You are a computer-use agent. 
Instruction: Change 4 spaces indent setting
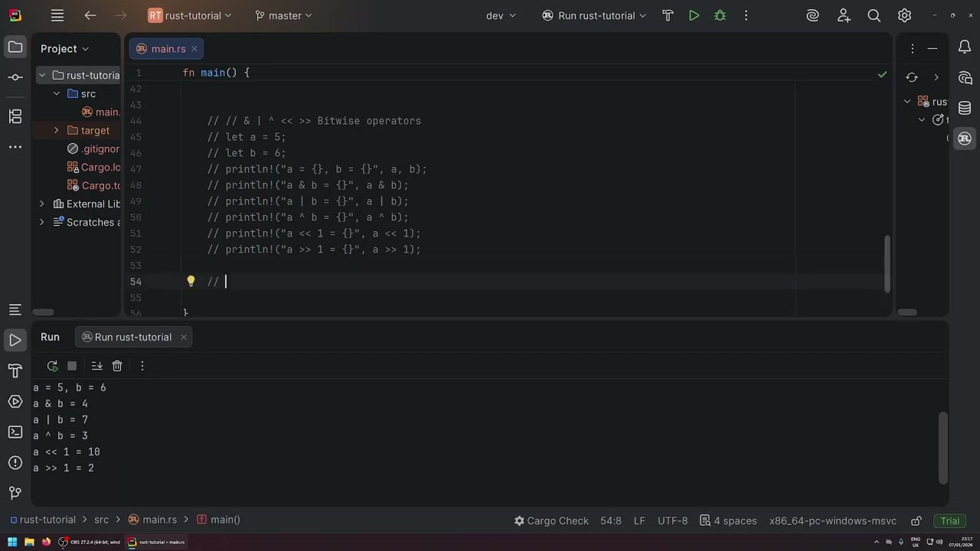pos(728,520)
